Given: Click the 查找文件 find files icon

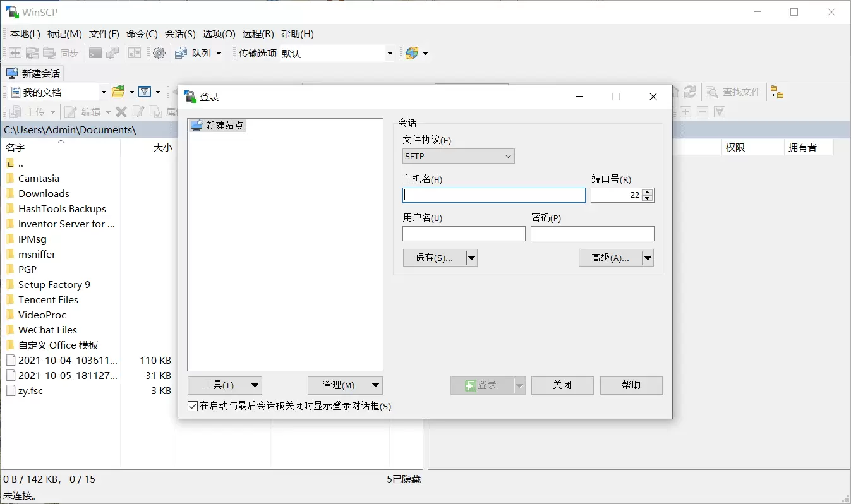Looking at the screenshot, I should 713,92.
